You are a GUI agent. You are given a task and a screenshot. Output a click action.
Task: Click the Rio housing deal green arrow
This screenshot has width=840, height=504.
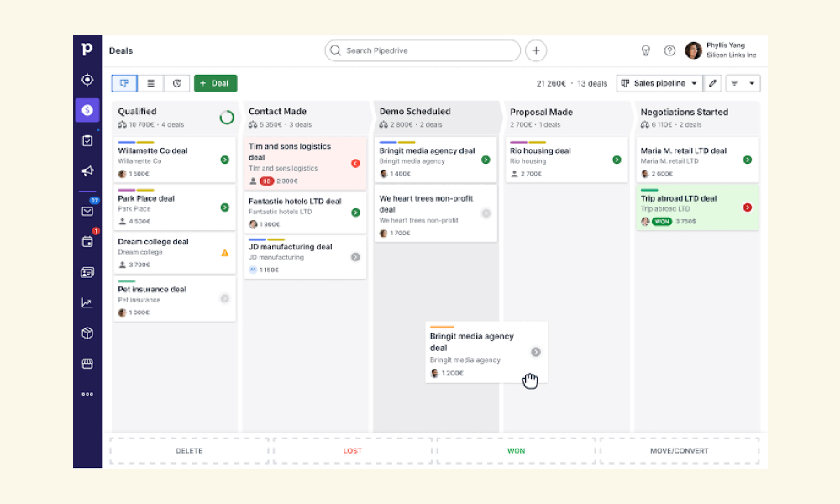(617, 160)
